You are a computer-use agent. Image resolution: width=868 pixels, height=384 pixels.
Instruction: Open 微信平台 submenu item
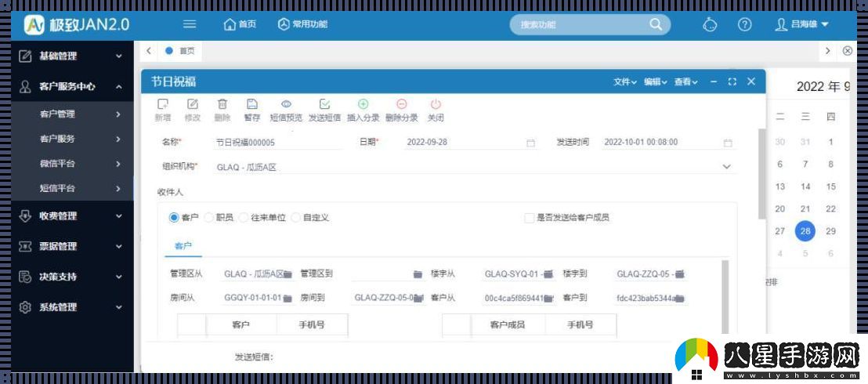(72, 164)
